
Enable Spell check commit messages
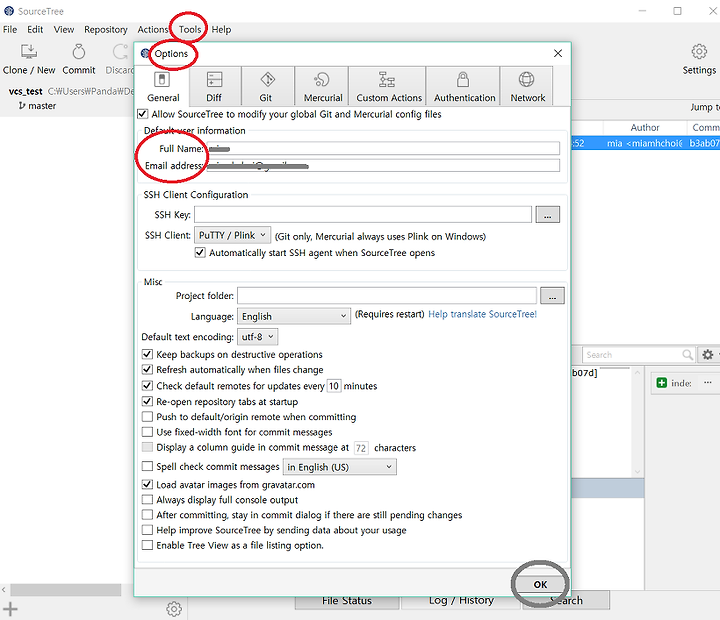point(147,466)
